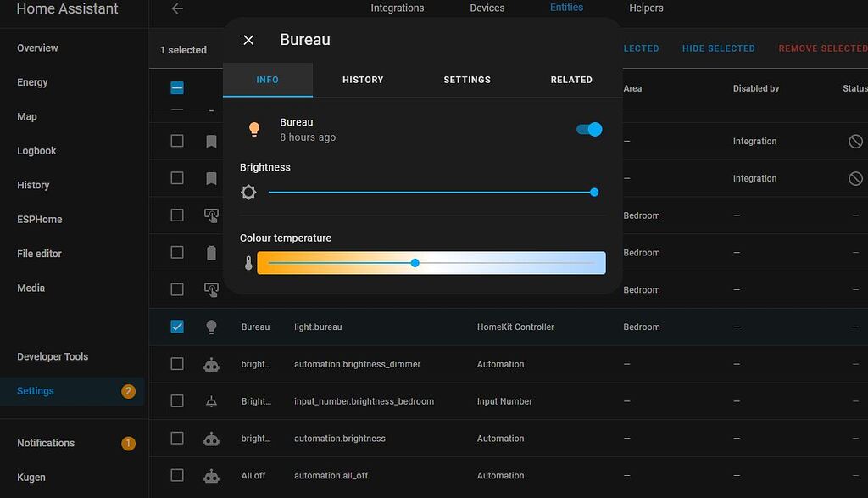Check the checkbox for automation.brightness_dimmer
868x498 pixels.
click(176, 364)
